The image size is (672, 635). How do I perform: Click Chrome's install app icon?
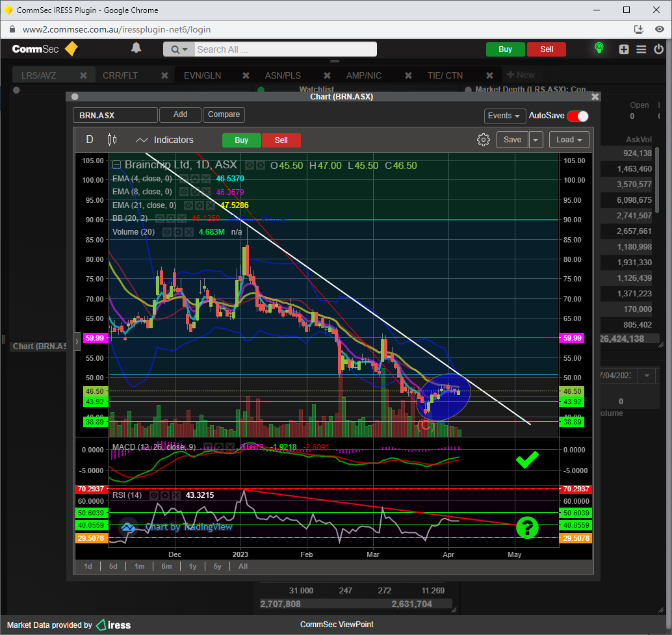pos(639,29)
